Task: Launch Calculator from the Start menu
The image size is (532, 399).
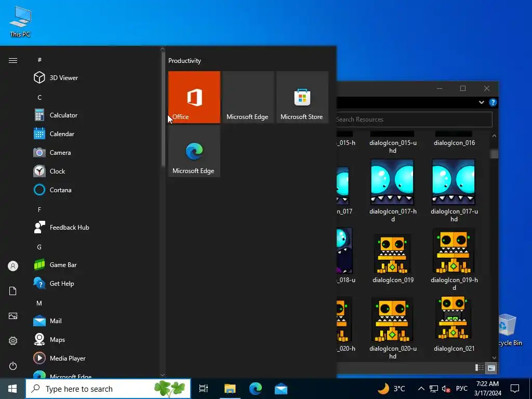Action: (x=56, y=115)
